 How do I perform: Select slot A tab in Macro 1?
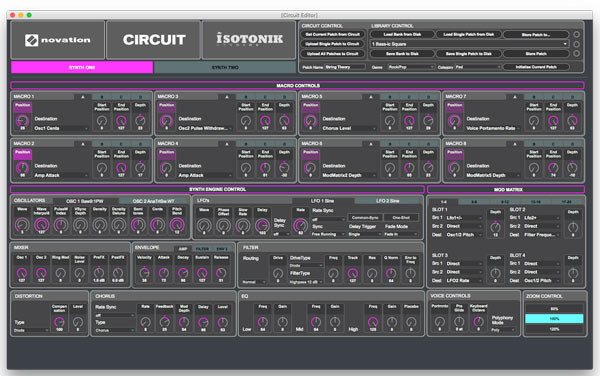coord(83,97)
